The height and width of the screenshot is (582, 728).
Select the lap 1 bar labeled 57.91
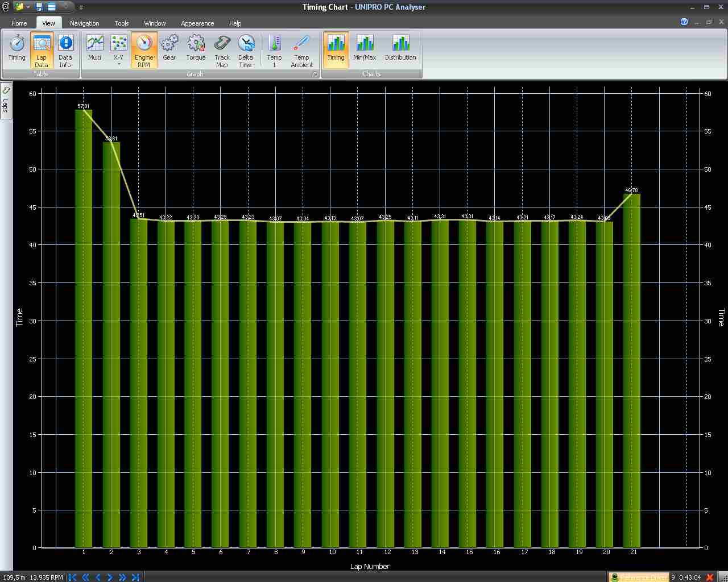tap(84, 329)
